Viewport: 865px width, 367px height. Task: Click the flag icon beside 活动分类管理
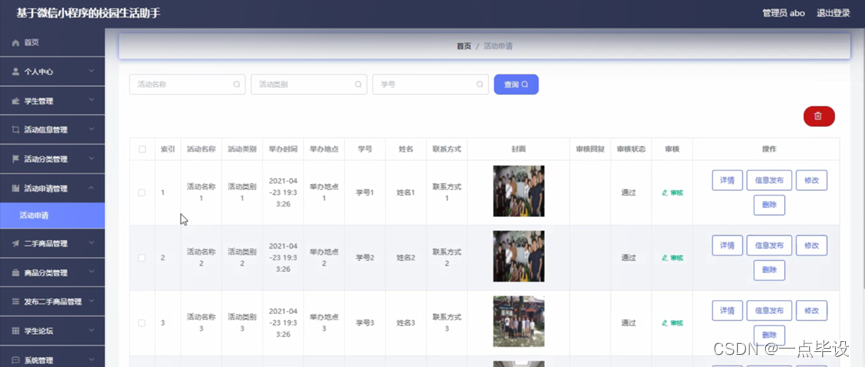click(x=15, y=159)
